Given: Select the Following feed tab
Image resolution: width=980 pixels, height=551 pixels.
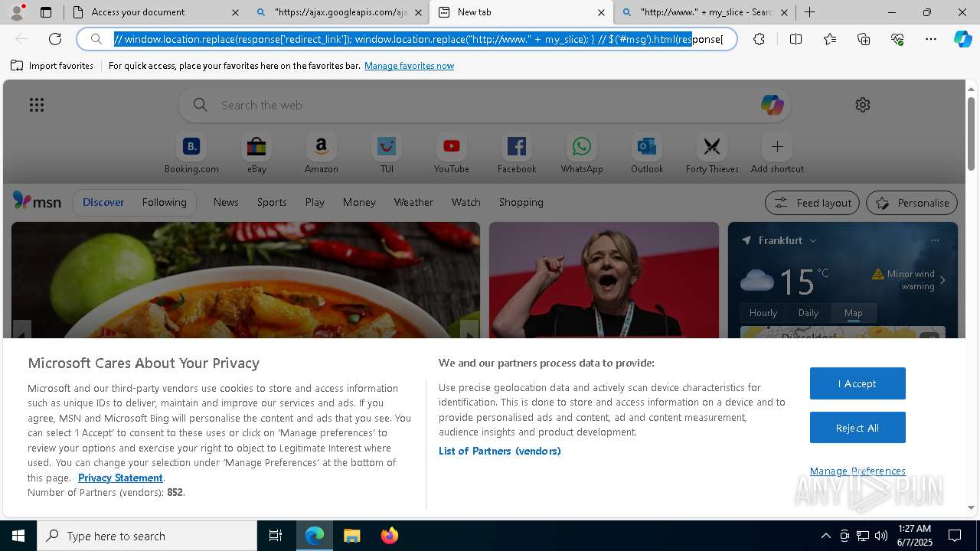Looking at the screenshot, I should (x=164, y=202).
